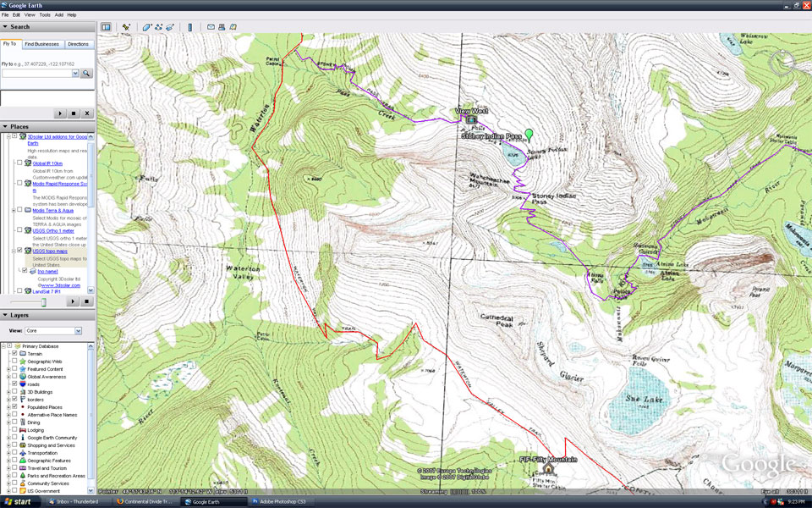Open the Tools menu
The height and width of the screenshot is (508, 812).
click(45, 15)
